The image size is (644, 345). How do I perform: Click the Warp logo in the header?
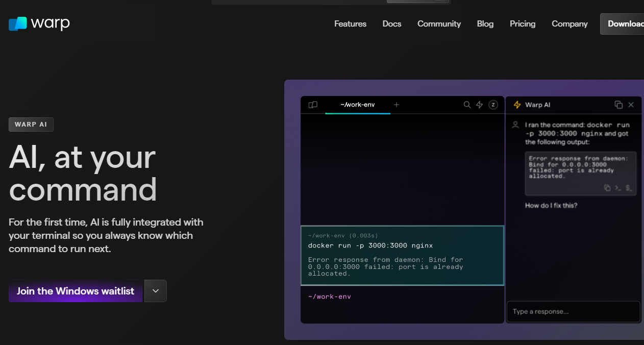(x=39, y=23)
